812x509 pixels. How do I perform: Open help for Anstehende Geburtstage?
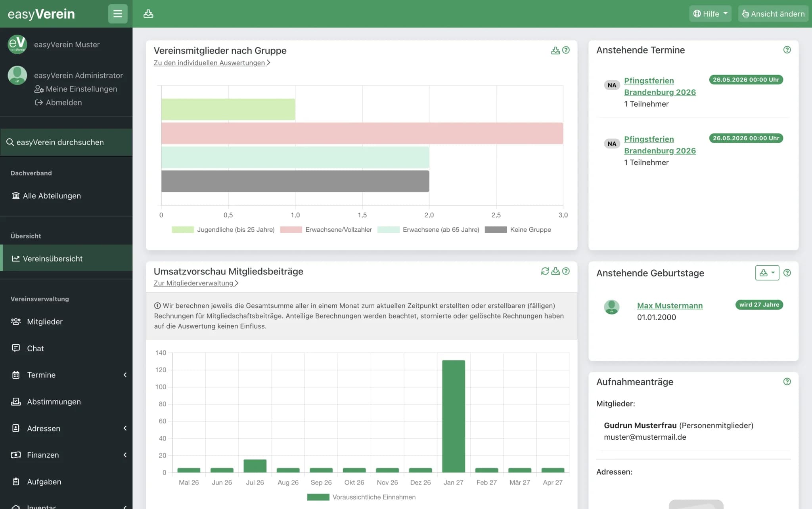click(787, 273)
